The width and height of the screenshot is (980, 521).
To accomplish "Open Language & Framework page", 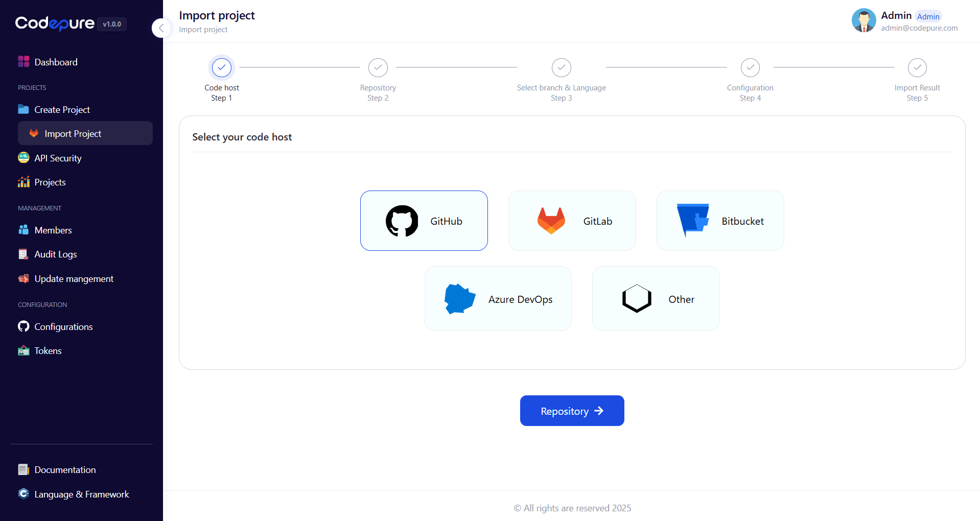I will [81, 494].
